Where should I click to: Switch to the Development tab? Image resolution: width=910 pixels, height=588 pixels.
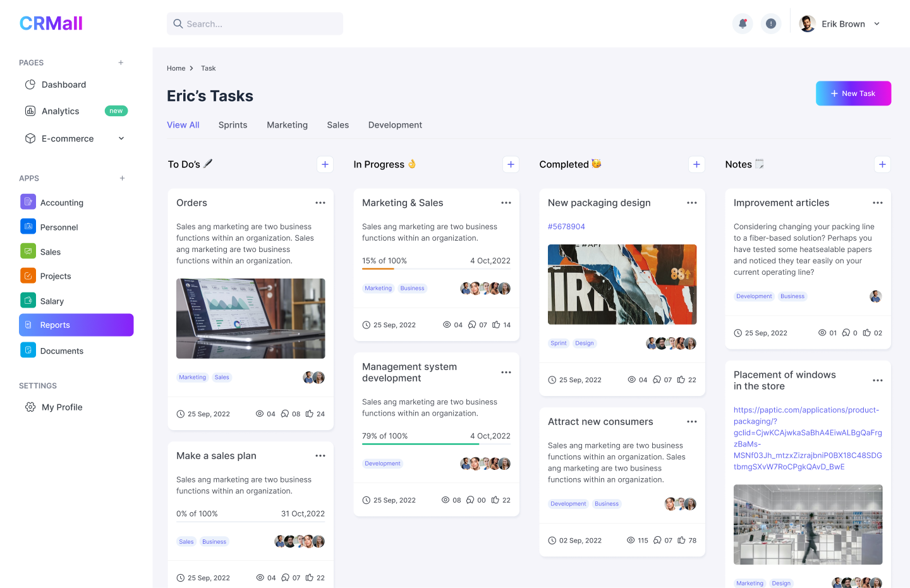click(x=395, y=125)
